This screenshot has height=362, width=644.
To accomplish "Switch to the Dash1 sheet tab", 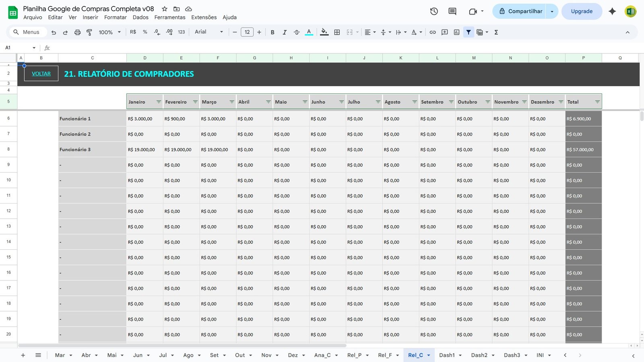I will pos(448,355).
